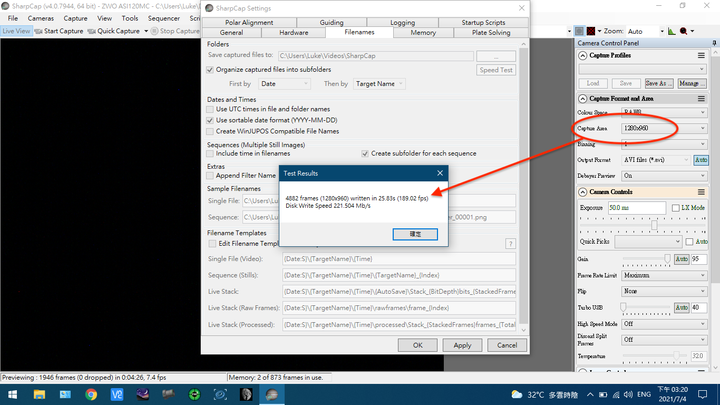The image size is (720, 405).
Task: Click the Exposure slider handle
Action: (x=654, y=225)
